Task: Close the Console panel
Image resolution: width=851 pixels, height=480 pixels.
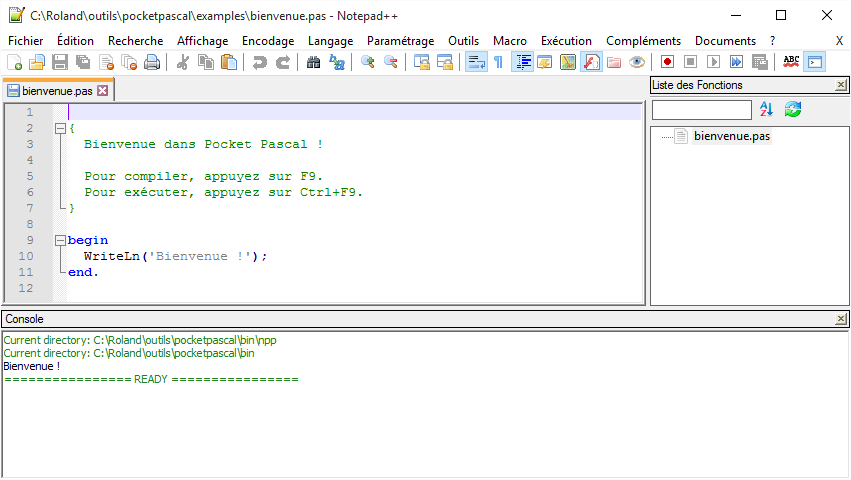Action: click(x=841, y=319)
